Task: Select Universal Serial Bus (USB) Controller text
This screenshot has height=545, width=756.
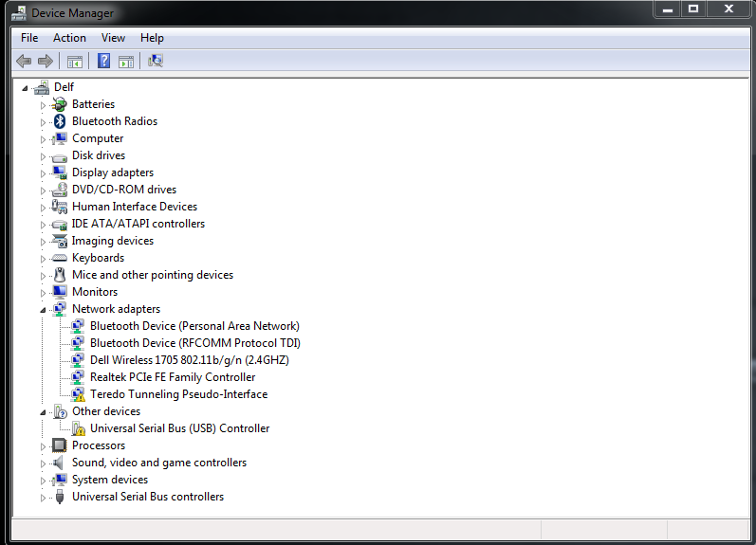Action: click(180, 428)
